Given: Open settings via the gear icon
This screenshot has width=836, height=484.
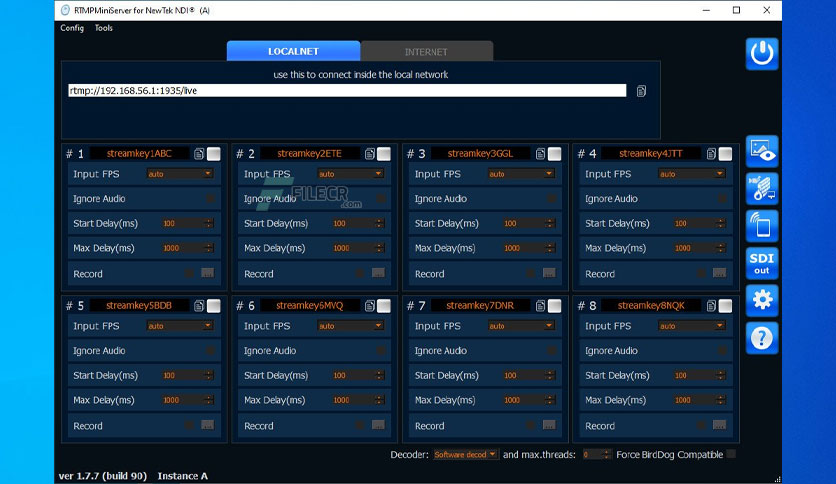Looking at the screenshot, I should point(762,300).
